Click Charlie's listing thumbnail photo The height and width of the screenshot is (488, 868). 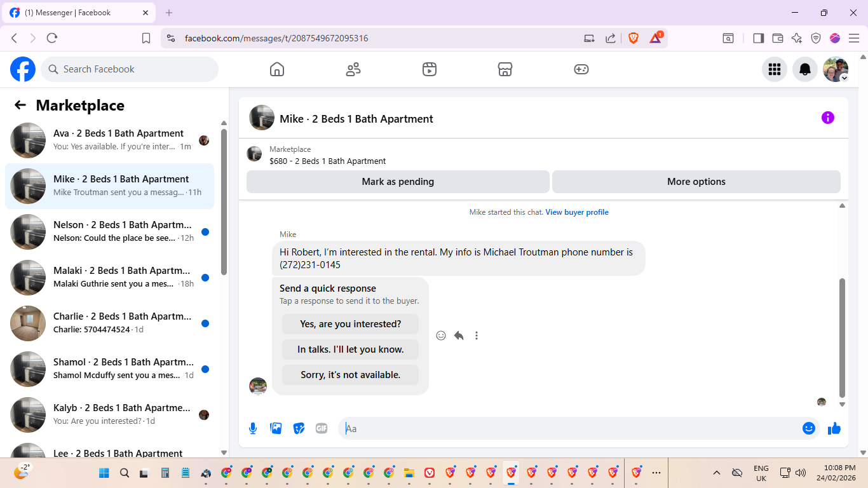click(28, 323)
